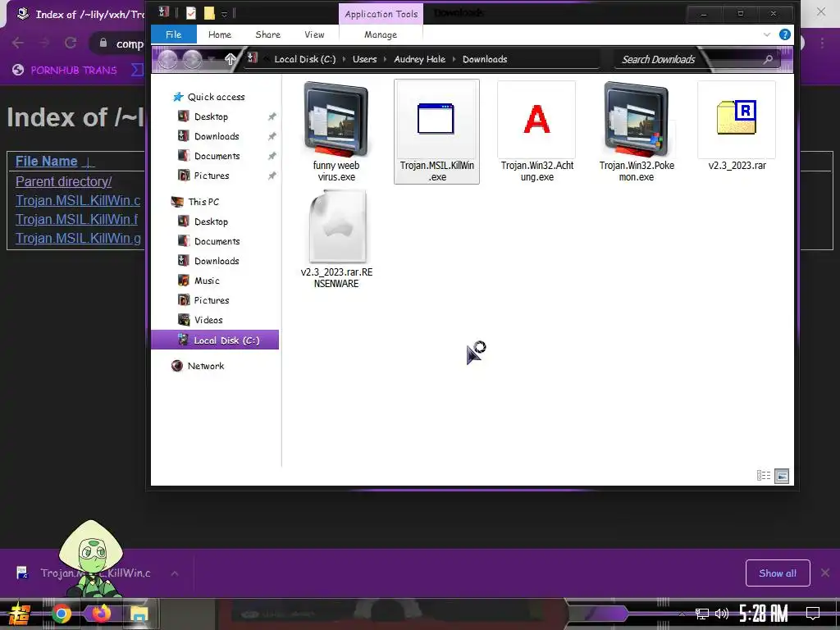The width and height of the screenshot is (840, 630).
Task: Open the notification center icon
Action: coord(813,614)
